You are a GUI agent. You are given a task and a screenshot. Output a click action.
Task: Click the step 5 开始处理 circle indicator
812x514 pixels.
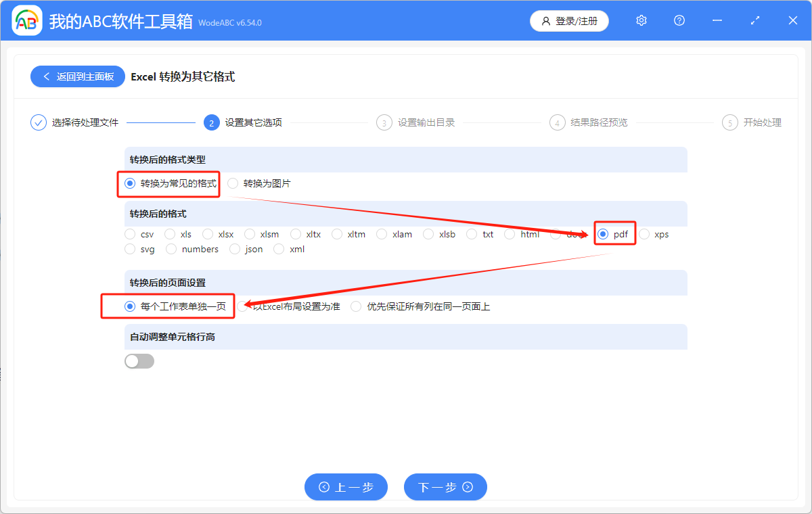729,122
